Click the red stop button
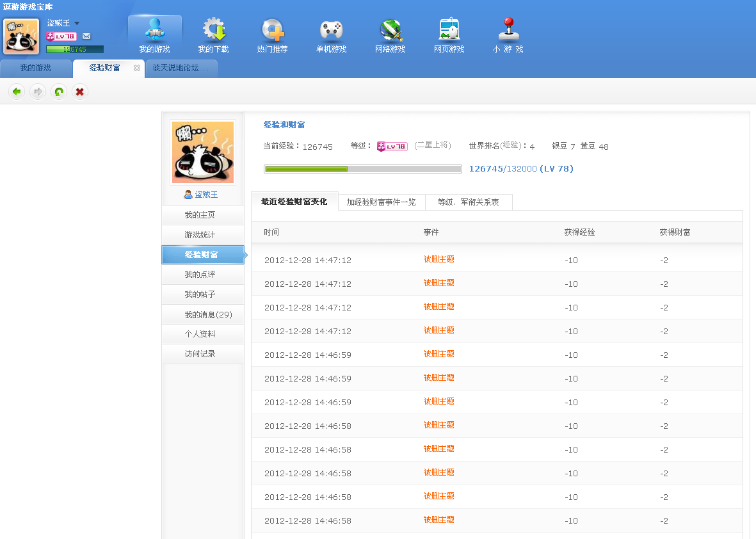The width and height of the screenshot is (756, 539). click(x=80, y=92)
